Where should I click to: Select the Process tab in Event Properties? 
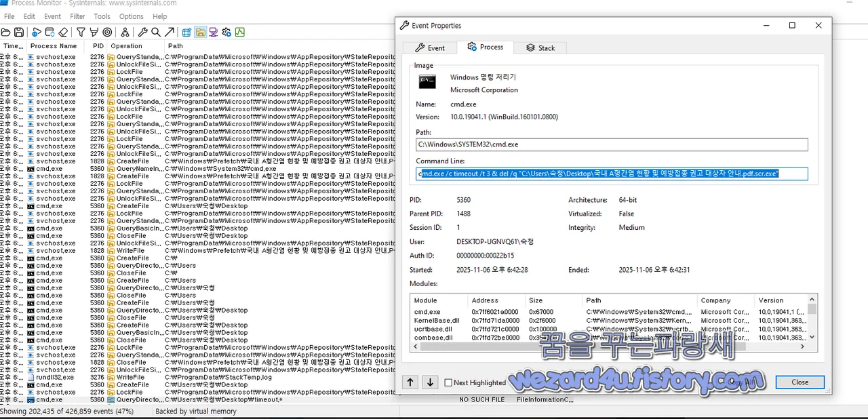pyautogui.click(x=485, y=47)
